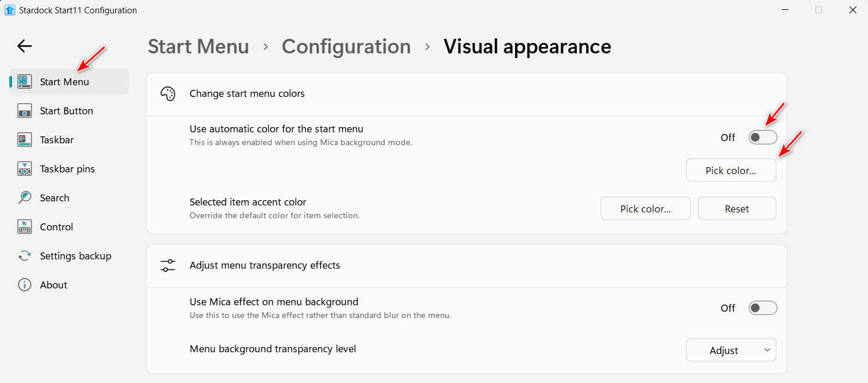Open the Adjust transparency level dropdown
The height and width of the screenshot is (383, 868).
731,351
